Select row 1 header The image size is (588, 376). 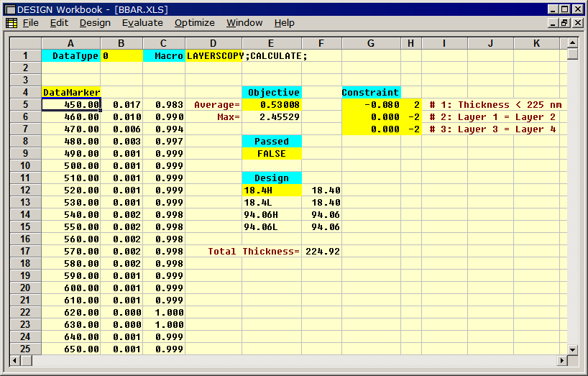point(25,56)
